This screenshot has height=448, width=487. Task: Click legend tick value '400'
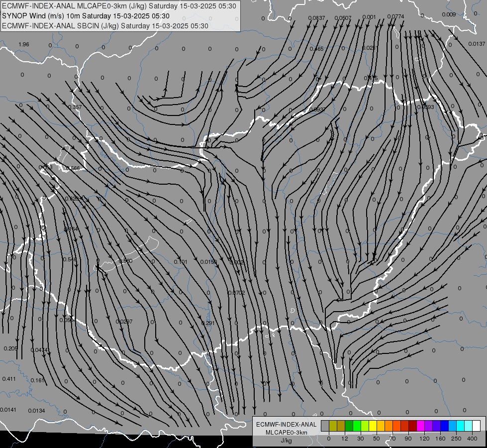coord(472,439)
